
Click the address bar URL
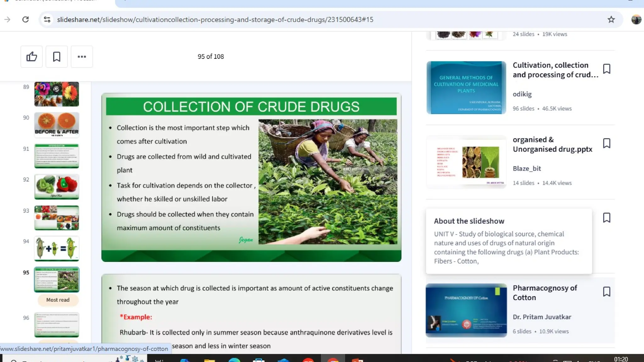pos(215,19)
